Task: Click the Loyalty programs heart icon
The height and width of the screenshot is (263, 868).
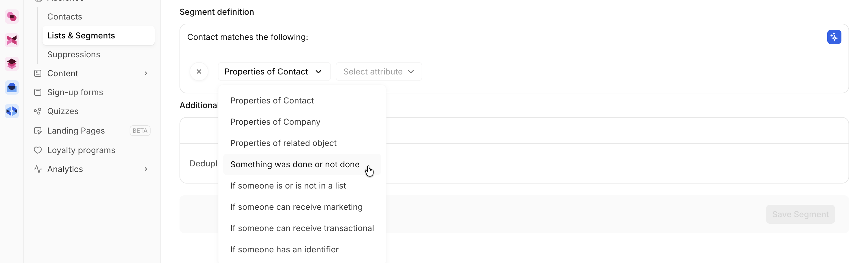Action: [38, 150]
